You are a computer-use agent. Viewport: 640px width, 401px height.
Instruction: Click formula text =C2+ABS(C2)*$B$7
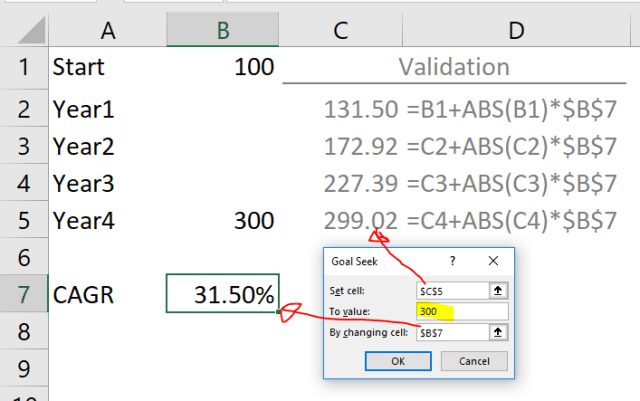[x=511, y=146]
